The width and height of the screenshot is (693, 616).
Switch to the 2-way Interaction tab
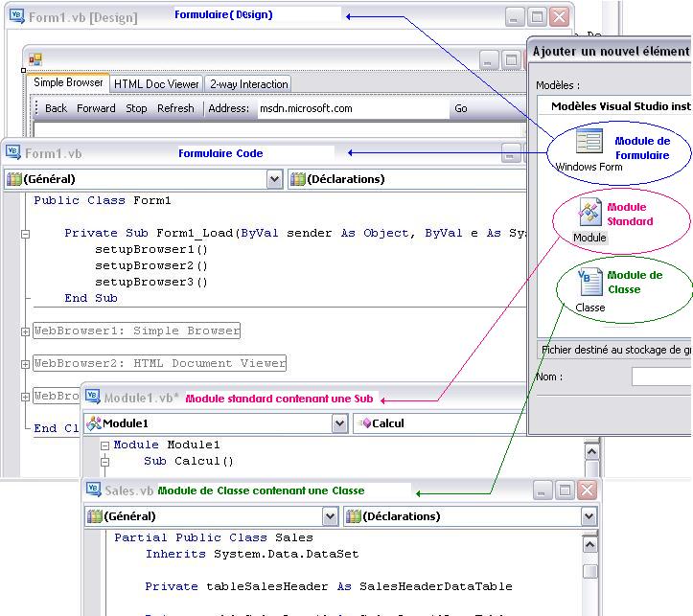click(x=248, y=84)
